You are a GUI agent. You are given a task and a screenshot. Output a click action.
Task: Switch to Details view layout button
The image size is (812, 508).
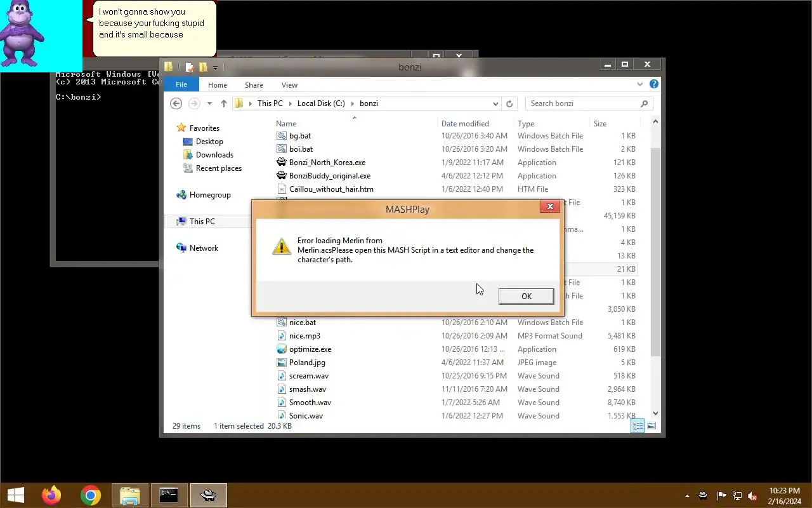(638, 426)
